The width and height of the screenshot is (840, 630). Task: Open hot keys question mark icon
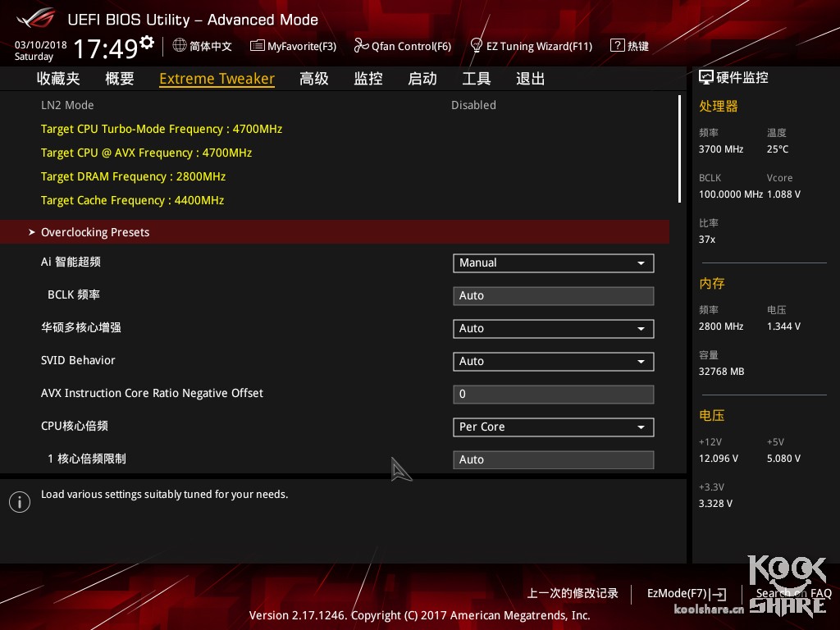tap(617, 45)
